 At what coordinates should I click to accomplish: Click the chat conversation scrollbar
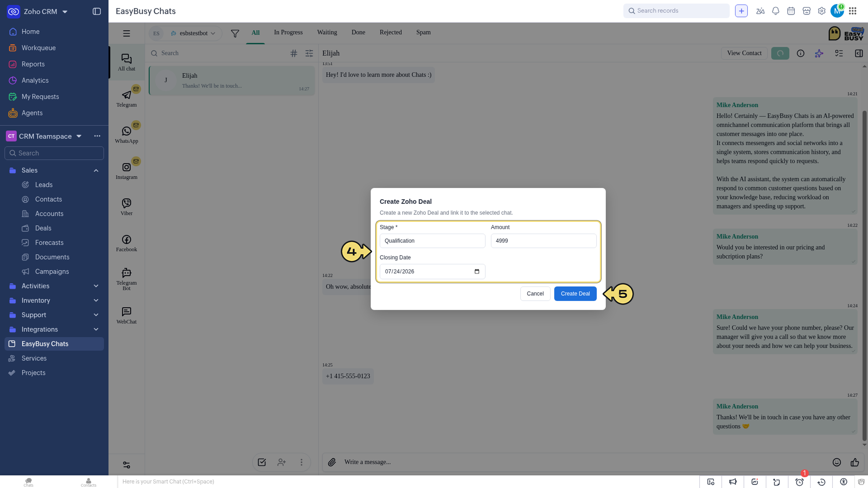[864, 276]
